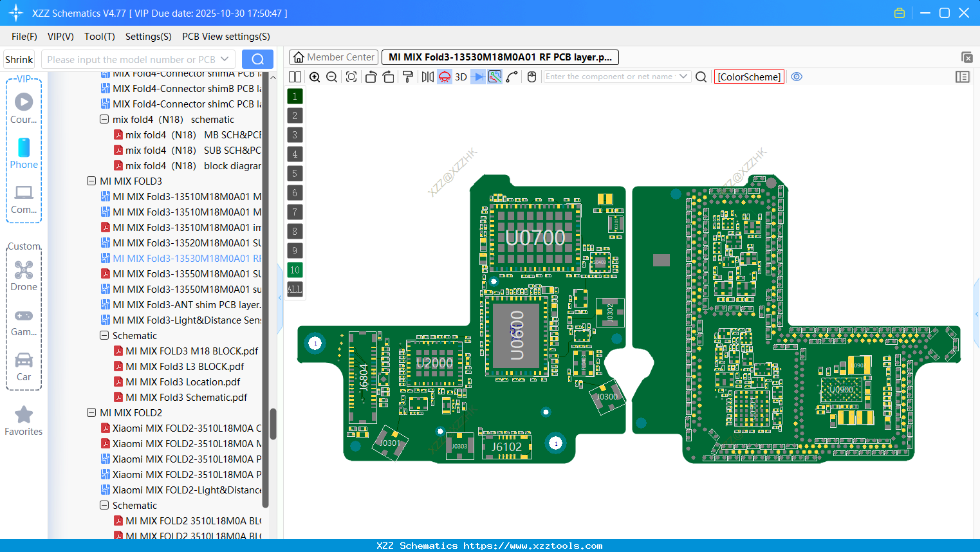Enable the ALL layers option
Screen dimensions: 980x552
point(295,290)
